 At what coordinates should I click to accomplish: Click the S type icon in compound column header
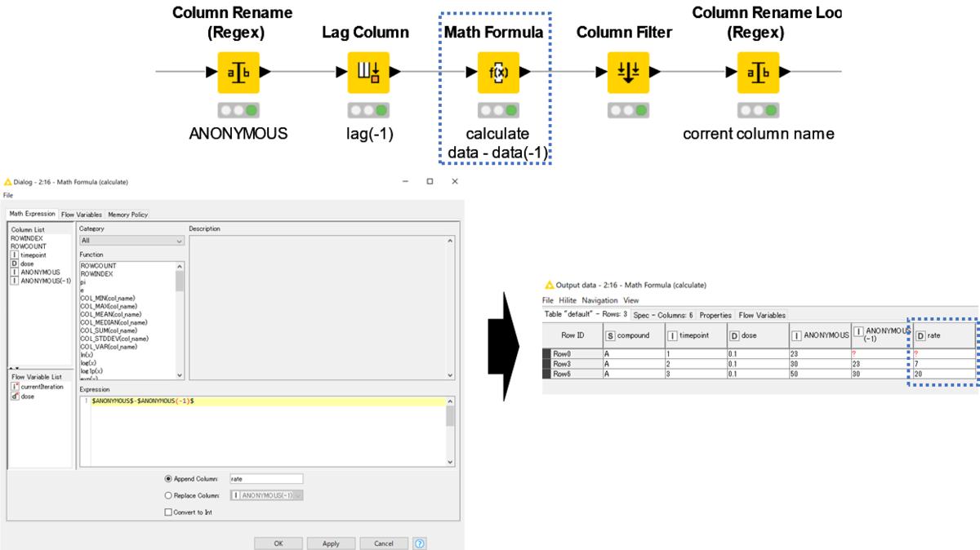click(610, 335)
